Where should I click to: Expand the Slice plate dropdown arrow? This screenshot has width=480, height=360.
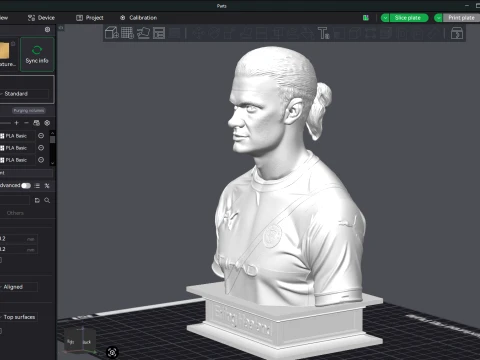[385, 18]
